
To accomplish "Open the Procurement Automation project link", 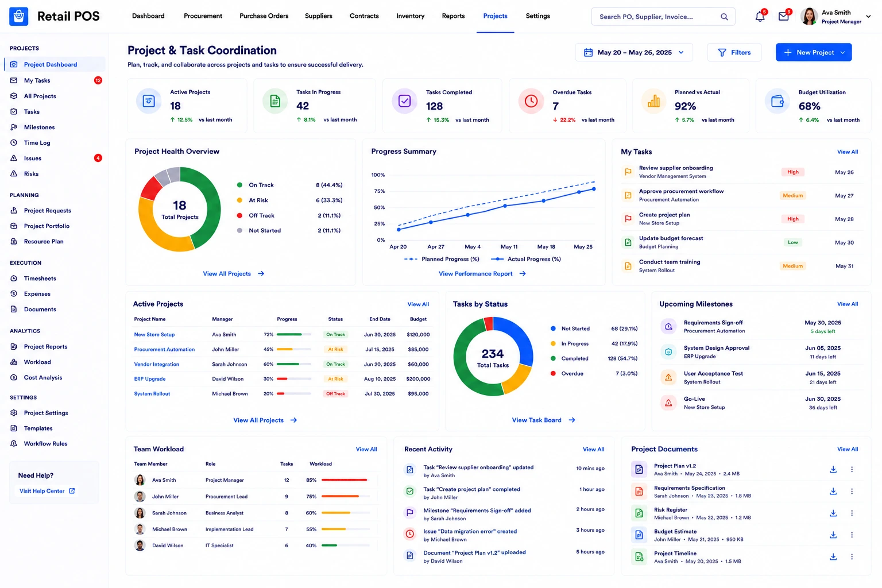I will (x=164, y=349).
